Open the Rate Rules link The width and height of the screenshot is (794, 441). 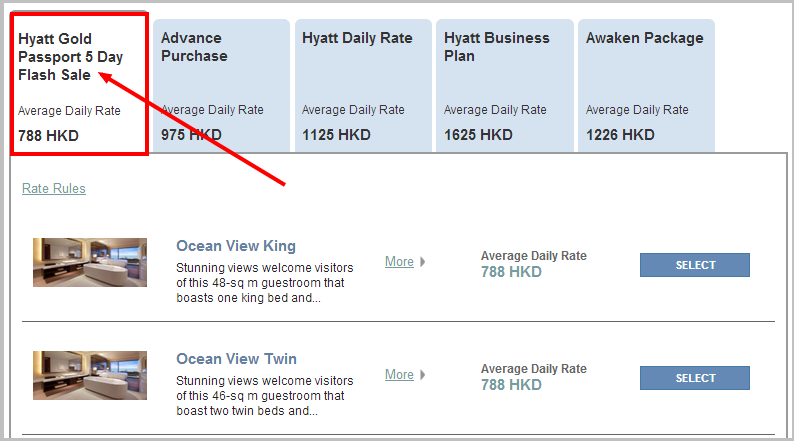54,188
